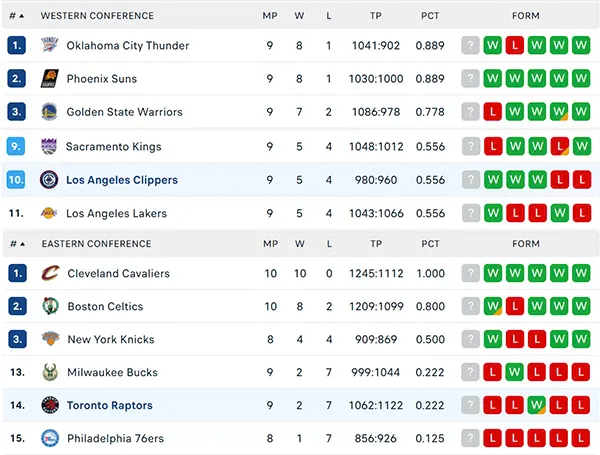This screenshot has height=455, width=600.
Task: Open Toronto Raptors team link
Action: click(x=110, y=405)
